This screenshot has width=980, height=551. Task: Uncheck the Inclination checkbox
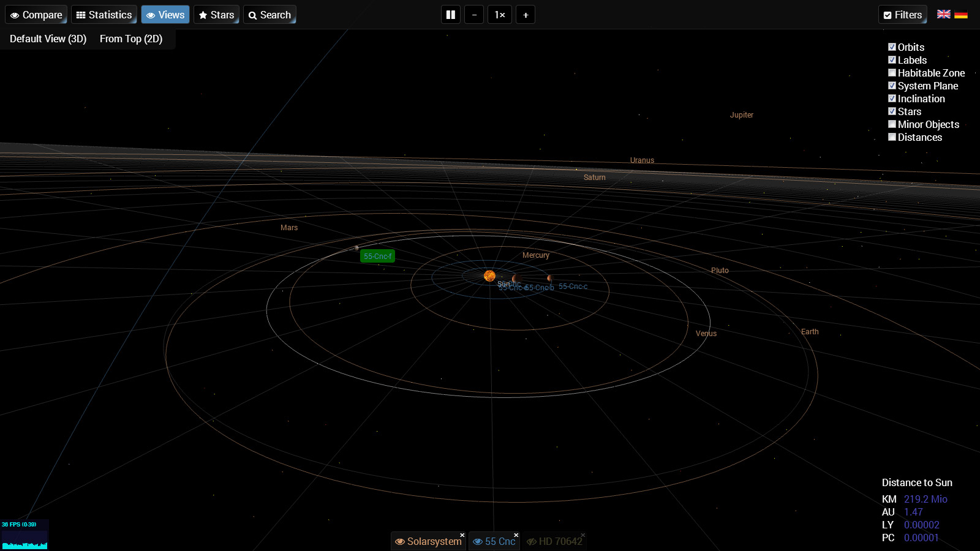892,98
